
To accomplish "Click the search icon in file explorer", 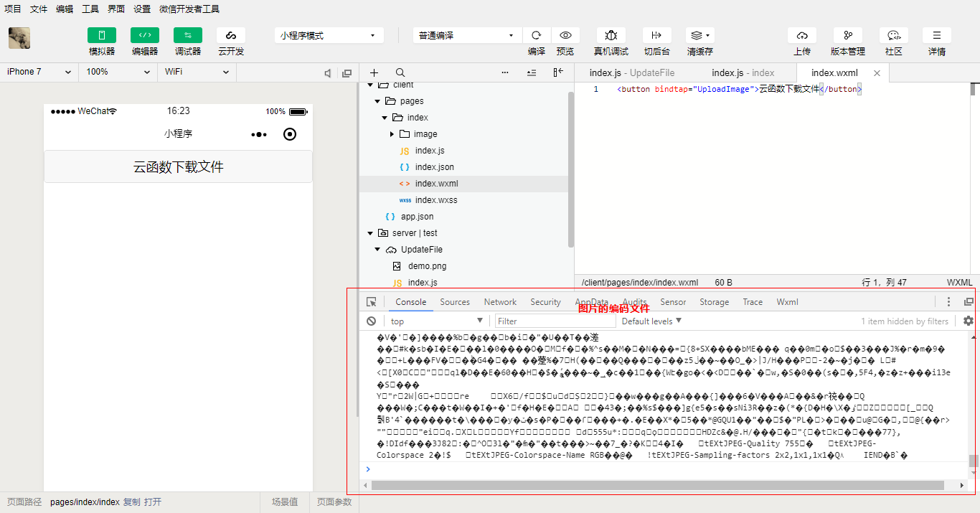I will click(400, 72).
